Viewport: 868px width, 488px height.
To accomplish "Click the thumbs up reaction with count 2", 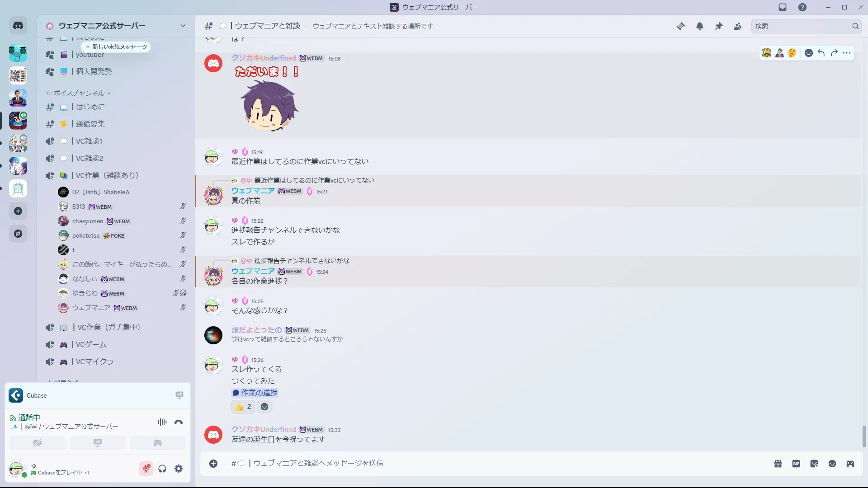I will [243, 407].
